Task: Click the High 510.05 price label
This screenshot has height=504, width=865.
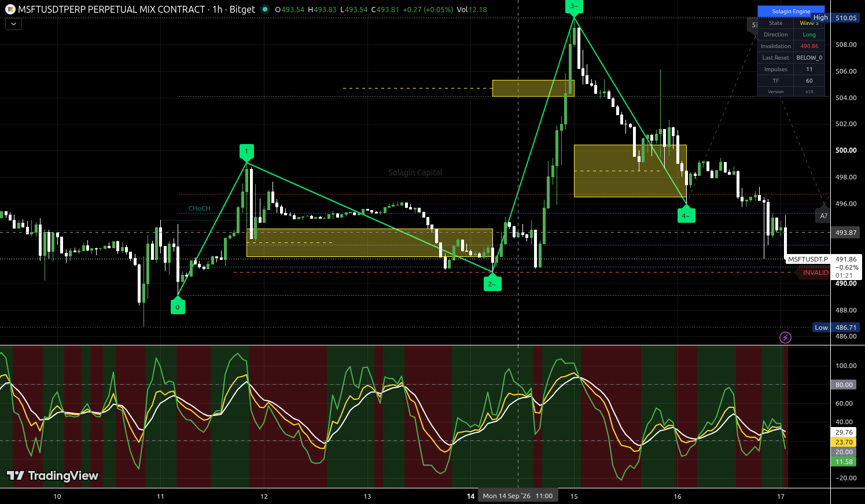Action: click(836, 18)
